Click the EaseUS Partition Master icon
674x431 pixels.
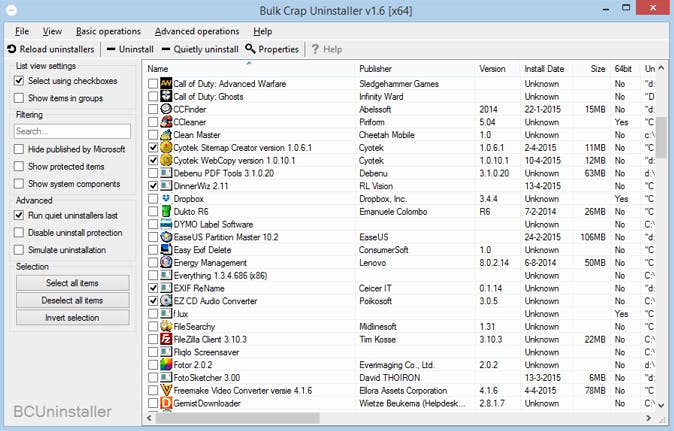tap(166, 237)
